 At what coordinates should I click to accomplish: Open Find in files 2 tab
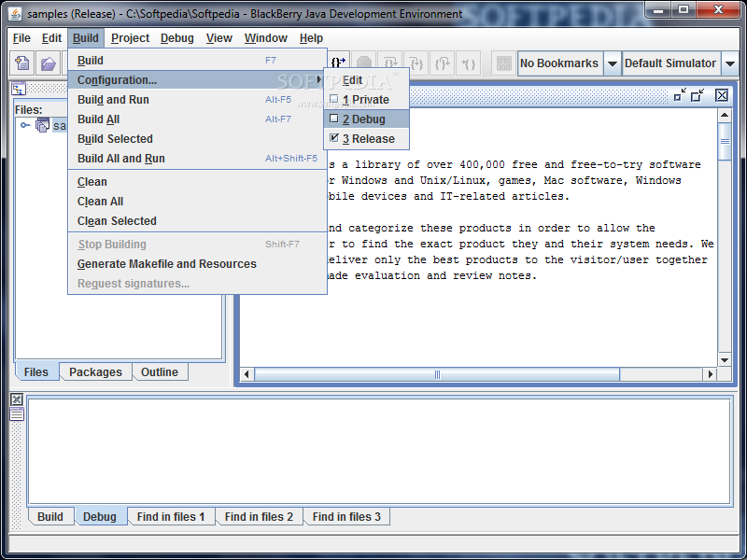pyautogui.click(x=260, y=517)
